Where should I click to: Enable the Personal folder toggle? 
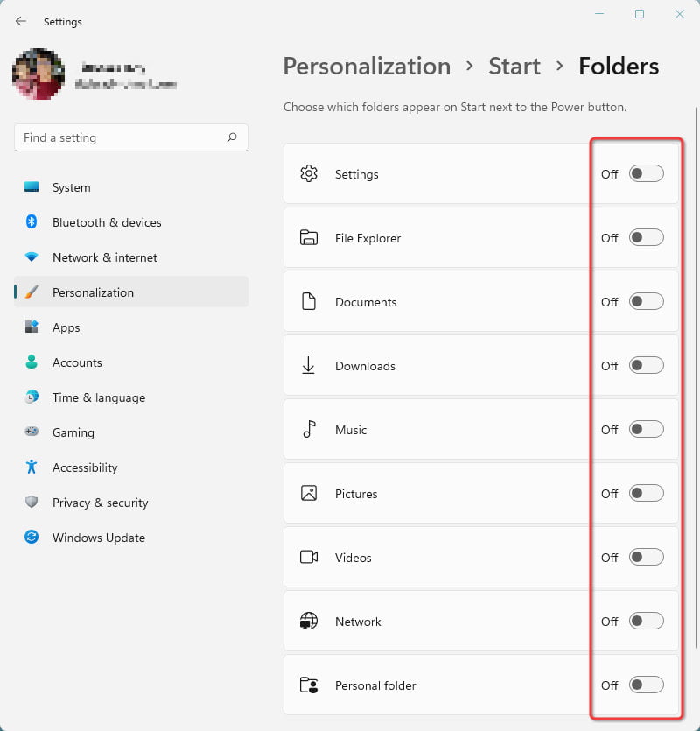pyautogui.click(x=646, y=685)
